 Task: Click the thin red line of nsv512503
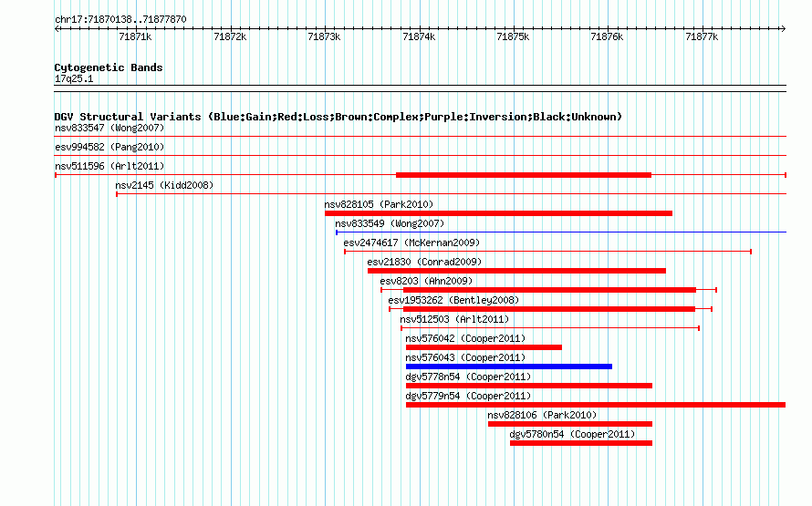tap(550, 328)
